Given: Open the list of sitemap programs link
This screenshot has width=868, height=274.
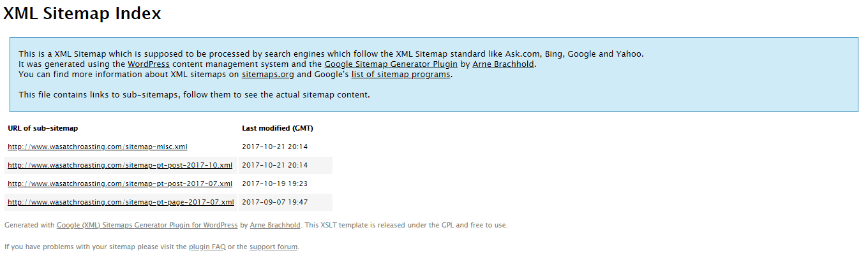Looking at the screenshot, I should point(401,75).
